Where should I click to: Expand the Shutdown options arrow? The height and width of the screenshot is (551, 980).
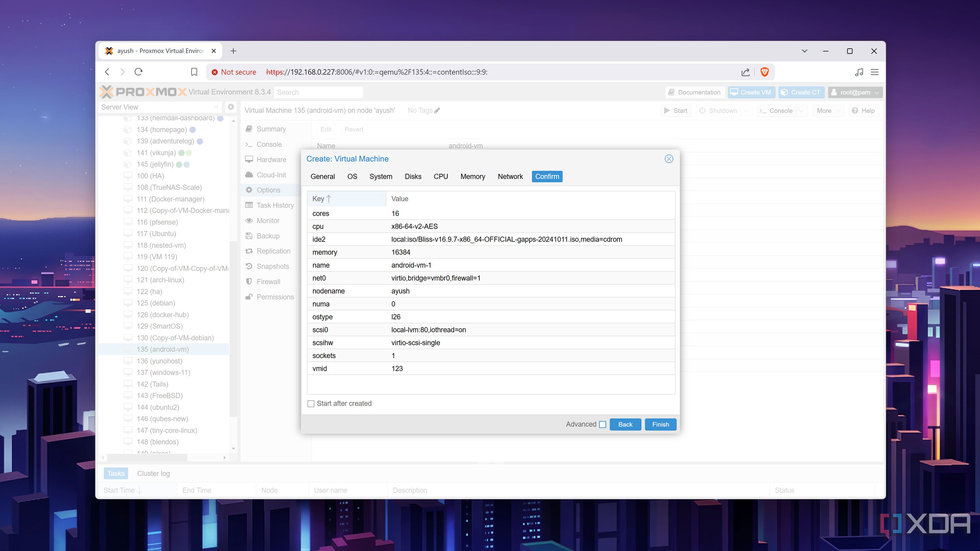pyautogui.click(x=745, y=111)
